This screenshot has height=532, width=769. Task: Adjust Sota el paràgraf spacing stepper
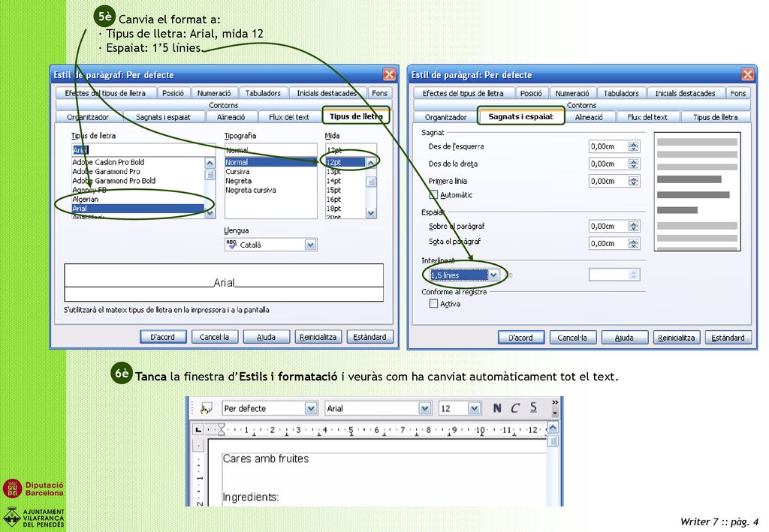(x=634, y=243)
